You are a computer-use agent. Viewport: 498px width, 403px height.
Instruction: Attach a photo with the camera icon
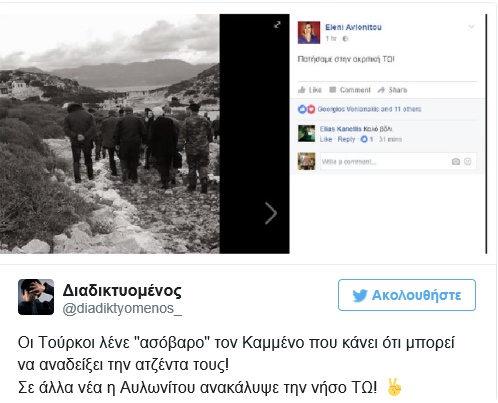(x=456, y=162)
